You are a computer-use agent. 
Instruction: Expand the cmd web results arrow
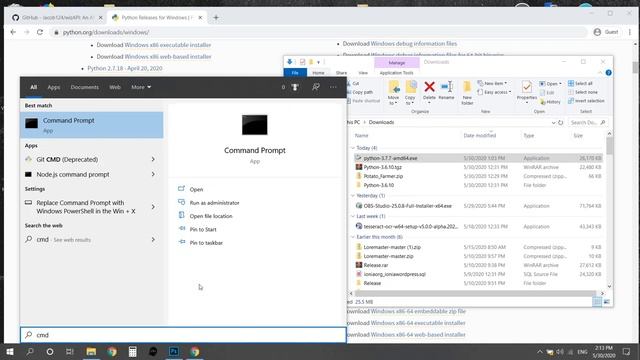[153, 240]
